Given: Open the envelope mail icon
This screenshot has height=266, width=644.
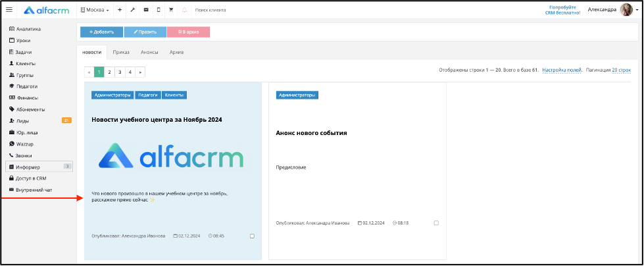Looking at the screenshot, I should tap(146, 10).
